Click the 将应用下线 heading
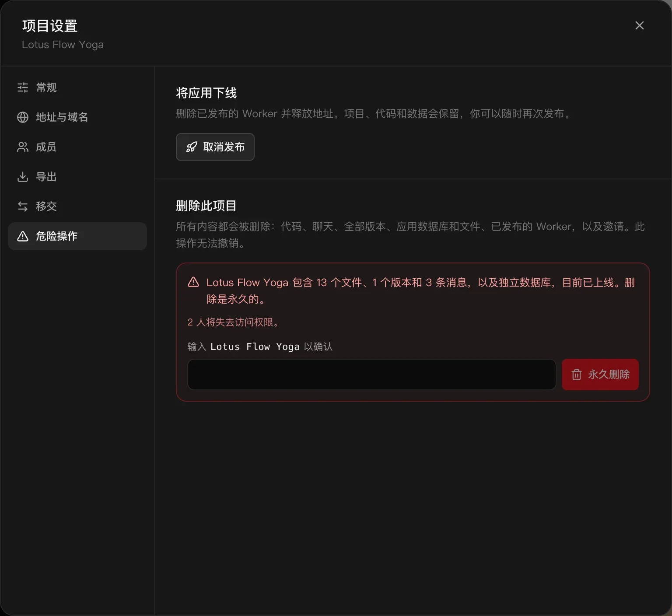The height and width of the screenshot is (616, 672). point(206,93)
